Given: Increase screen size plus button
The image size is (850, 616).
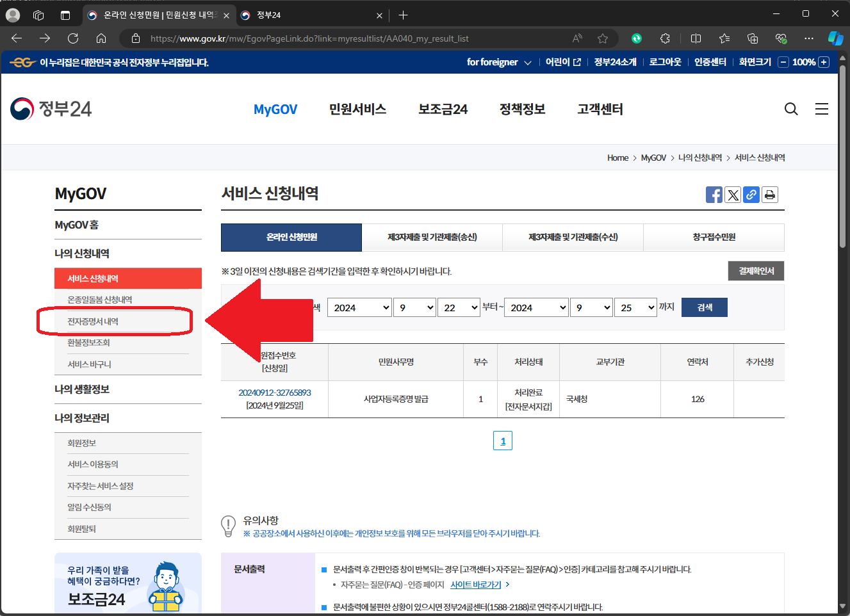Looking at the screenshot, I should (x=824, y=62).
